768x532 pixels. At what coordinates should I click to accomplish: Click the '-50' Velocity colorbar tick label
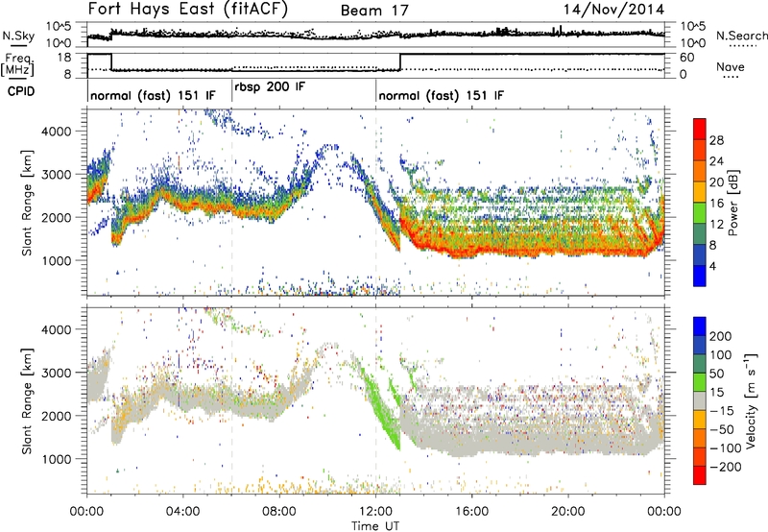point(722,429)
